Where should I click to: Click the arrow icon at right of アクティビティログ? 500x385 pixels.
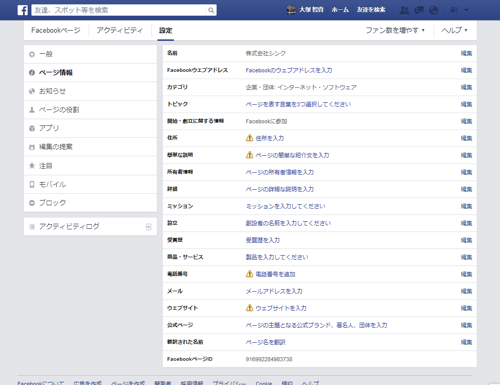[x=148, y=227]
